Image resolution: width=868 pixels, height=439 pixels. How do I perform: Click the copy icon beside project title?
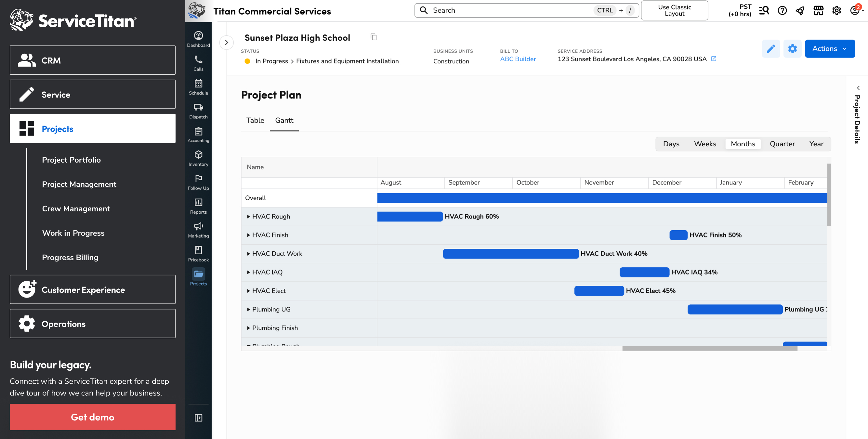coord(373,37)
